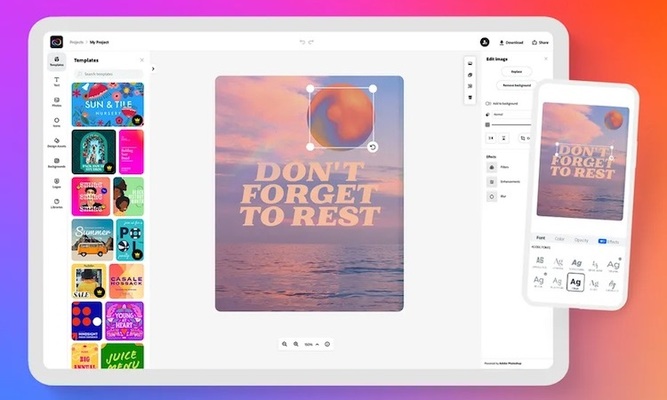The height and width of the screenshot is (400, 667).
Task: Flip image horizontally in Edit image panel
Action: click(491, 138)
